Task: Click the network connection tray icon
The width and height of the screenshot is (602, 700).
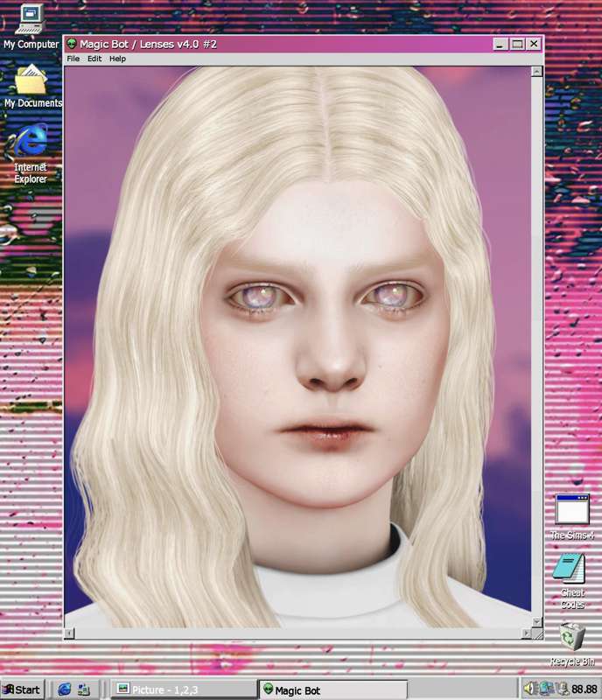Action: [546, 689]
